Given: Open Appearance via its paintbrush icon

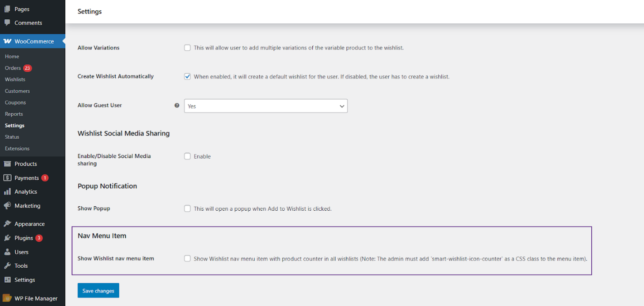Looking at the screenshot, I should tap(7, 223).
